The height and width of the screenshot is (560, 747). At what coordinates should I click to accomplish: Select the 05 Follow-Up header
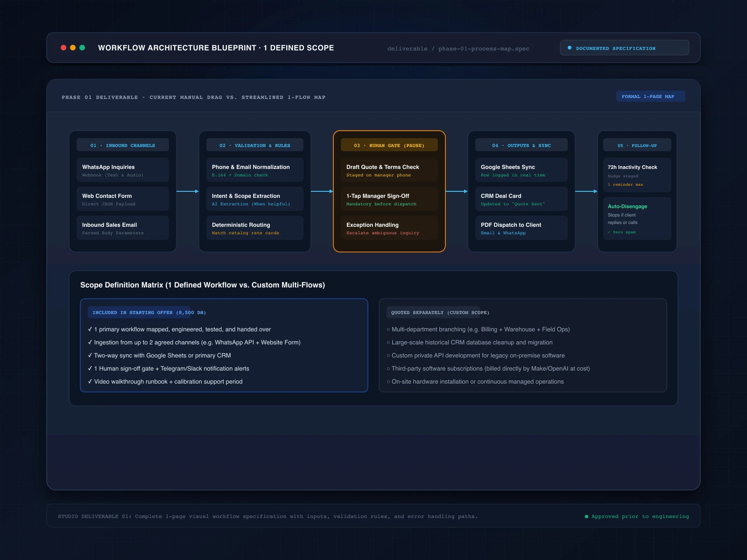point(637,145)
